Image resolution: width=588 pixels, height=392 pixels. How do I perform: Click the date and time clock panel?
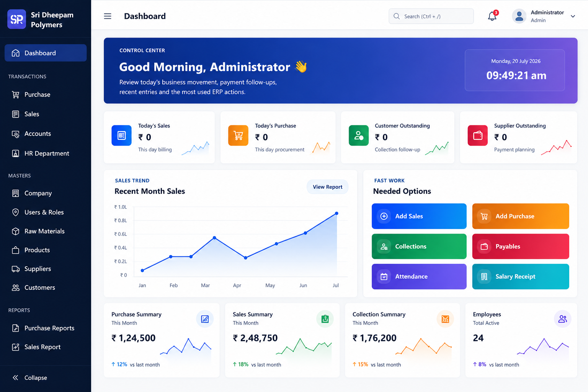pos(515,70)
